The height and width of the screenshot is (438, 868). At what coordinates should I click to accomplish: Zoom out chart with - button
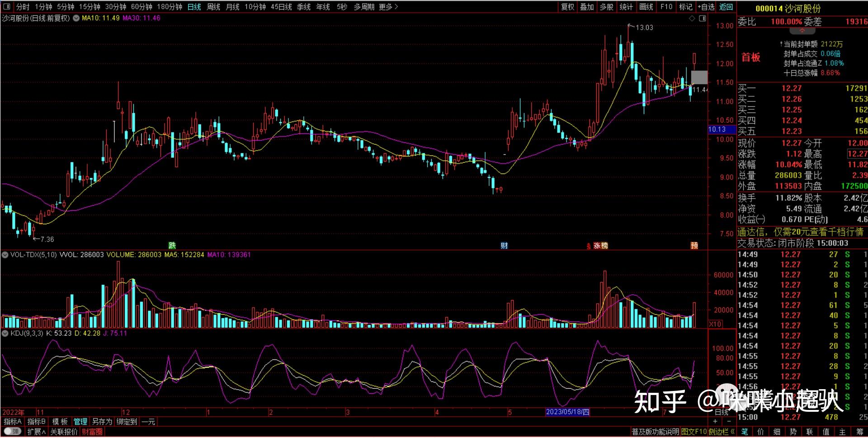728,422
